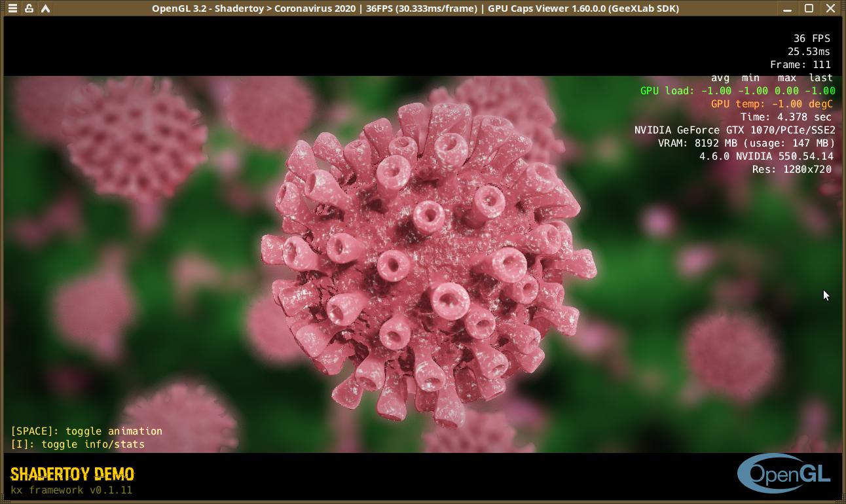Click the '4.6.0 NVIDIA 550.54.14' driver text

coord(766,156)
